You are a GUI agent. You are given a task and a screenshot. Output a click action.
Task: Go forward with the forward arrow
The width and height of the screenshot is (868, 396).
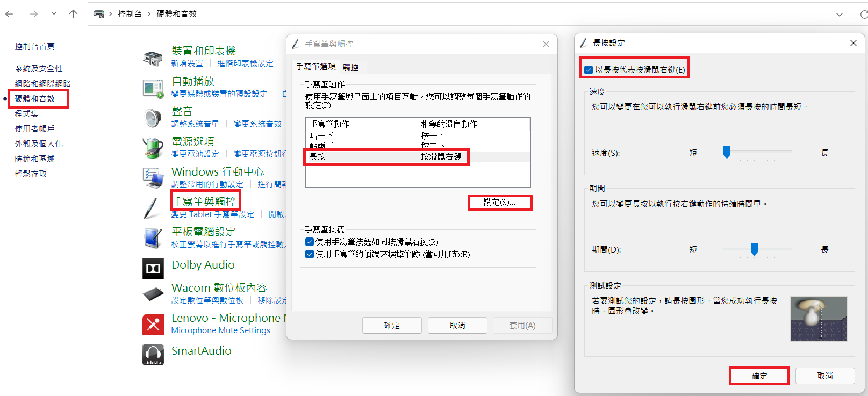34,14
